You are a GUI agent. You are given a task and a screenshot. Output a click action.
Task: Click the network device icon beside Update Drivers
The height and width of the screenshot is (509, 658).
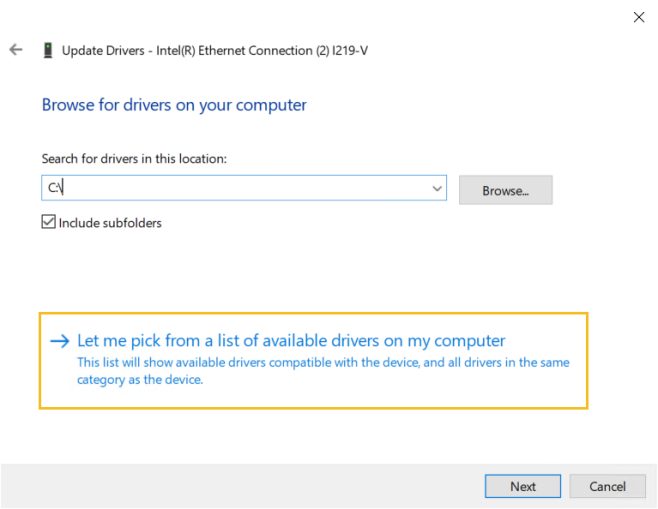tap(47, 50)
